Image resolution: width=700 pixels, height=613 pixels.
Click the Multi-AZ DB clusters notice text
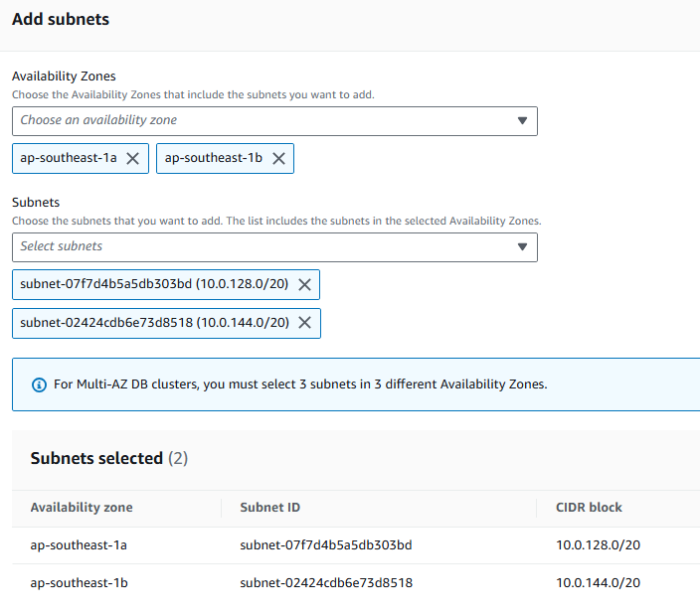(300, 384)
